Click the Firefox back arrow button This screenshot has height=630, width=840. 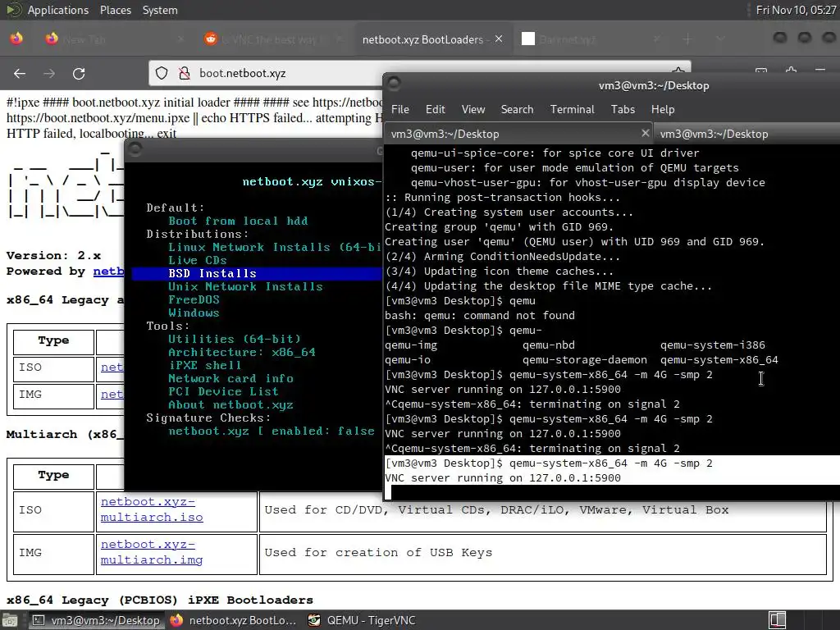pyautogui.click(x=20, y=73)
